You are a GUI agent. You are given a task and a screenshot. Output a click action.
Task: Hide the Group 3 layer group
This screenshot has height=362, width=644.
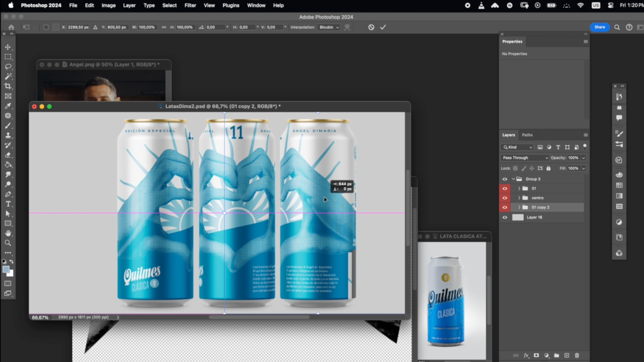(x=505, y=179)
